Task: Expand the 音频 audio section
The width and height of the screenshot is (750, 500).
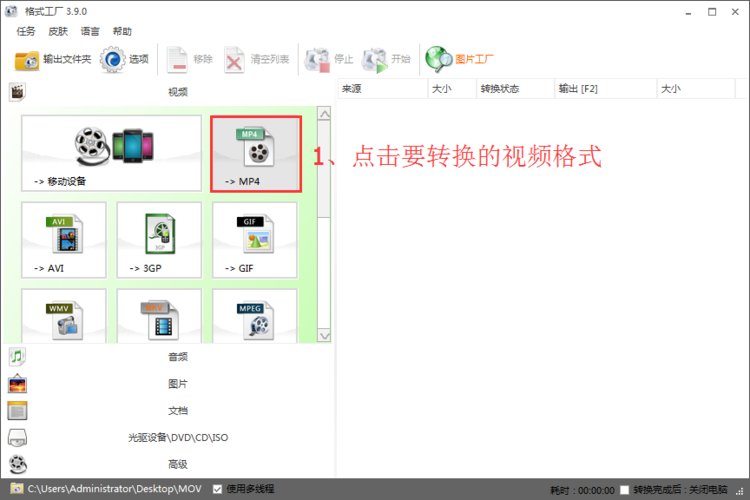Action: tap(178, 357)
